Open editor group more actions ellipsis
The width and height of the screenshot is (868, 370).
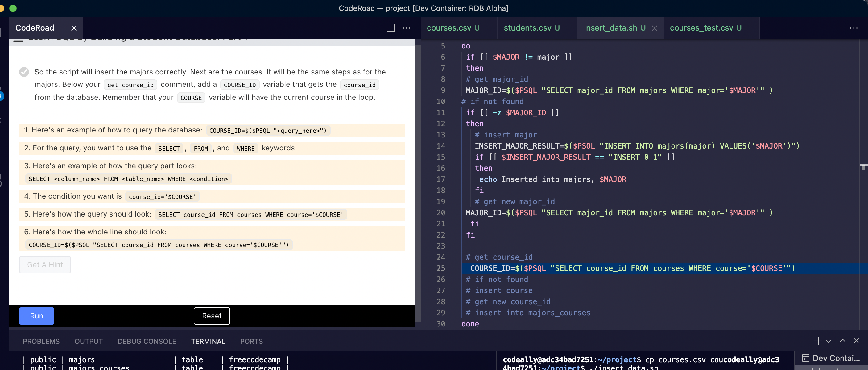click(x=854, y=28)
